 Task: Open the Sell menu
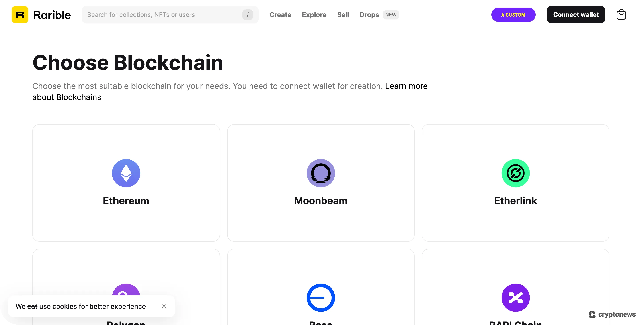[343, 15]
